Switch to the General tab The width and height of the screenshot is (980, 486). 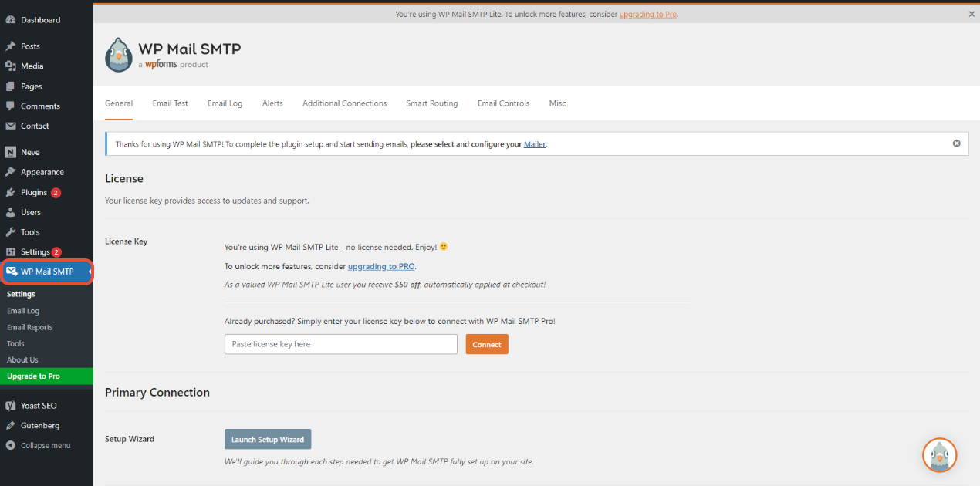click(119, 103)
